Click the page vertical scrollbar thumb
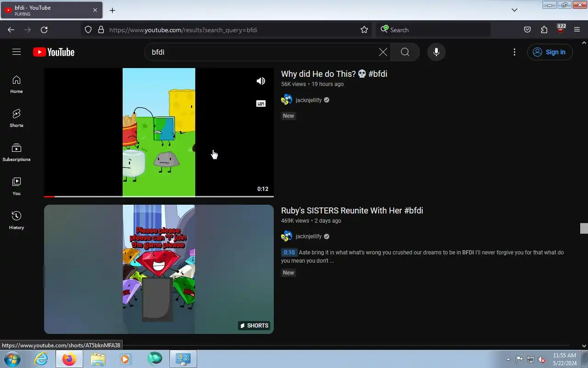Viewport: 588px width, 368px height. pyautogui.click(x=584, y=228)
